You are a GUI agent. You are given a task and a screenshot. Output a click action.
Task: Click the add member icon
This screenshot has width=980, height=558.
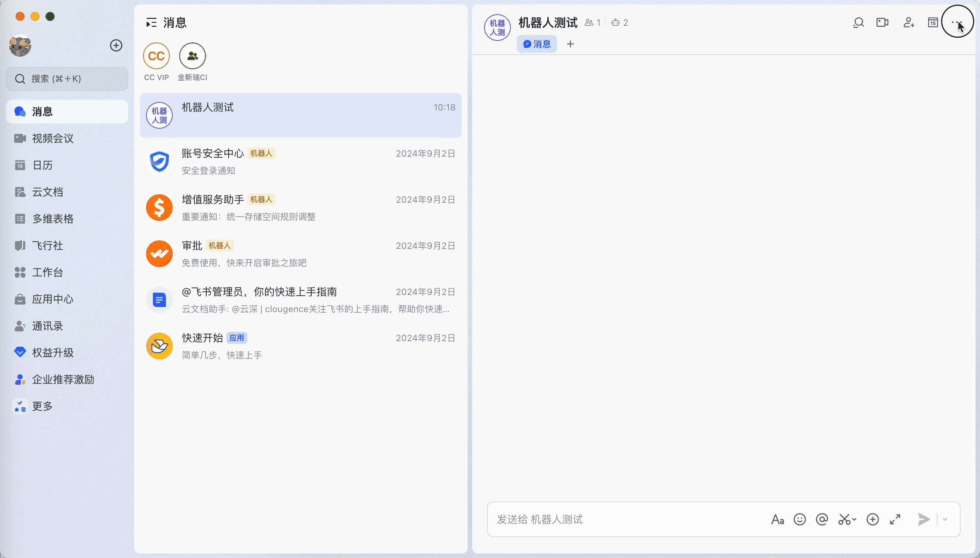coord(909,23)
